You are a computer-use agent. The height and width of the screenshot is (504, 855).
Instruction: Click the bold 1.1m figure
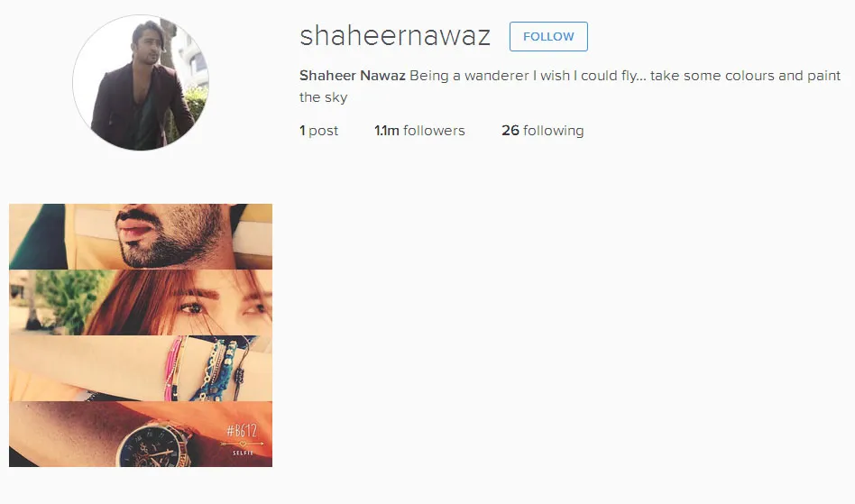point(387,131)
